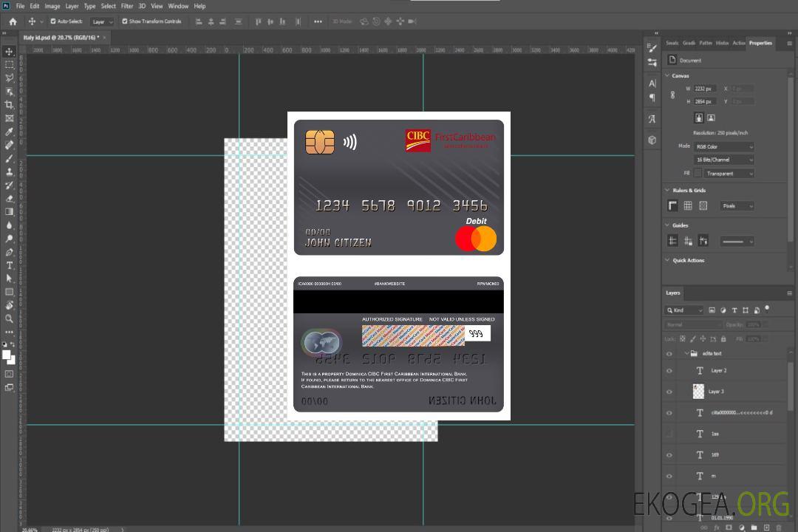This screenshot has width=798, height=532.
Task: Select the Brush tool
Action: click(10, 159)
